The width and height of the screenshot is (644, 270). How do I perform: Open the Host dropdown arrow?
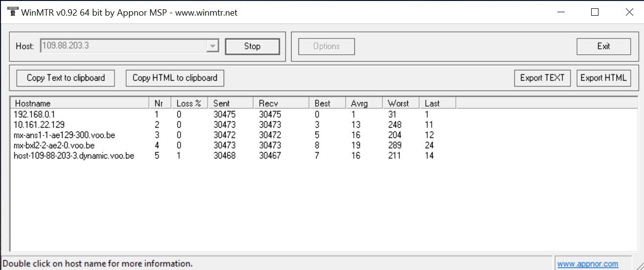(x=212, y=46)
